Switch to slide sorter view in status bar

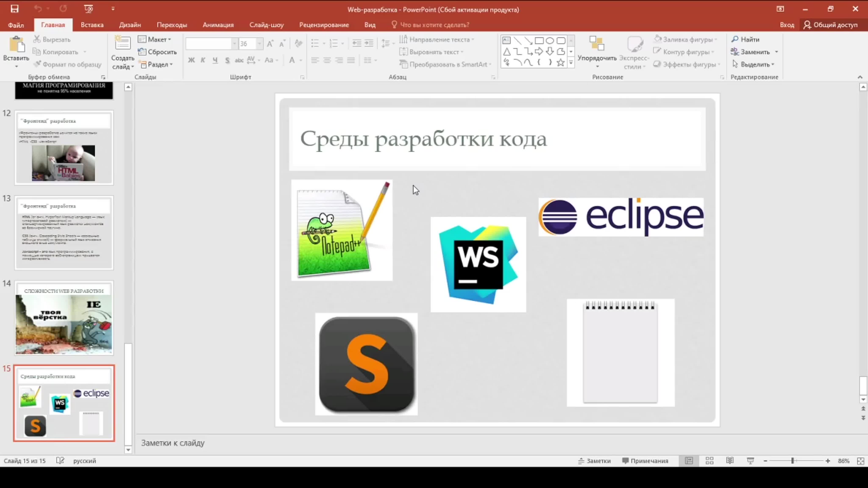tap(709, 460)
